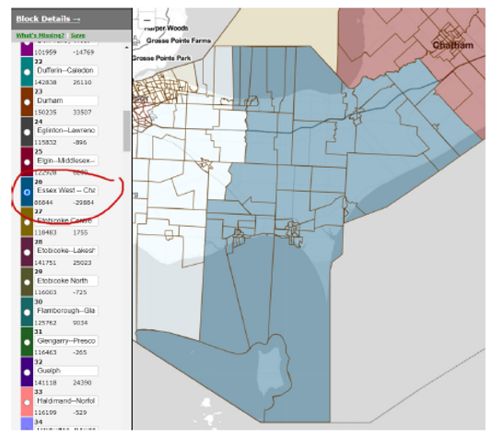Edit the Etobicoke Centre name field
Viewport: 504px width, 438px height.
coord(66,220)
